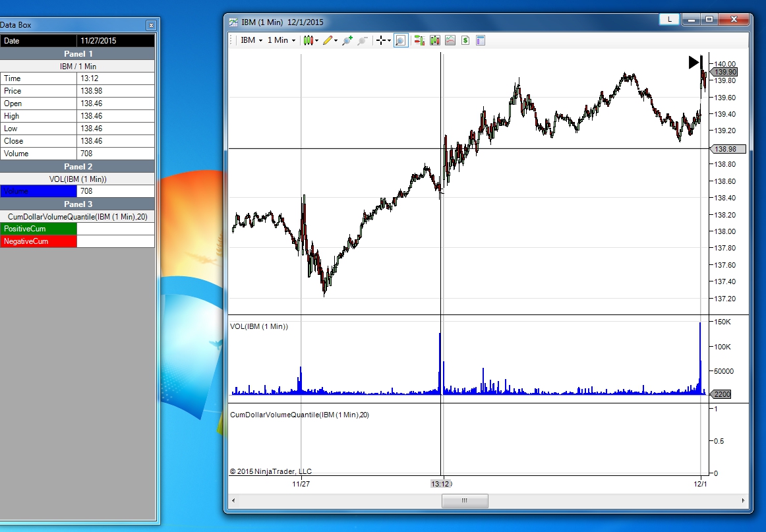Open the IBM instrument selector dropdown

click(x=252, y=41)
